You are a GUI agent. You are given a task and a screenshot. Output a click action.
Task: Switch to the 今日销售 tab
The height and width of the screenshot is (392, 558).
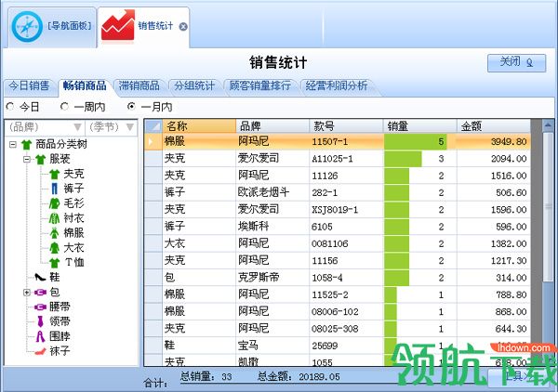point(29,85)
